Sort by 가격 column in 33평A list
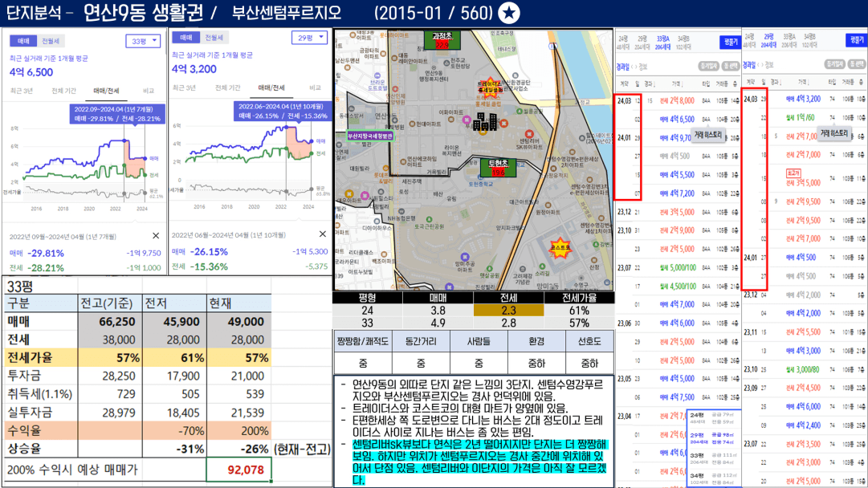 pos(677,84)
